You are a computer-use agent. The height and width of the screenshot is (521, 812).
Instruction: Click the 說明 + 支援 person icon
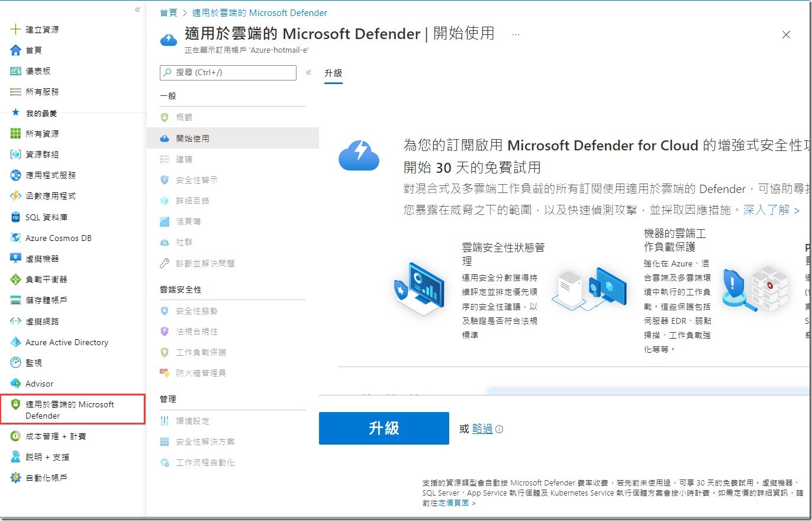[16, 457]
